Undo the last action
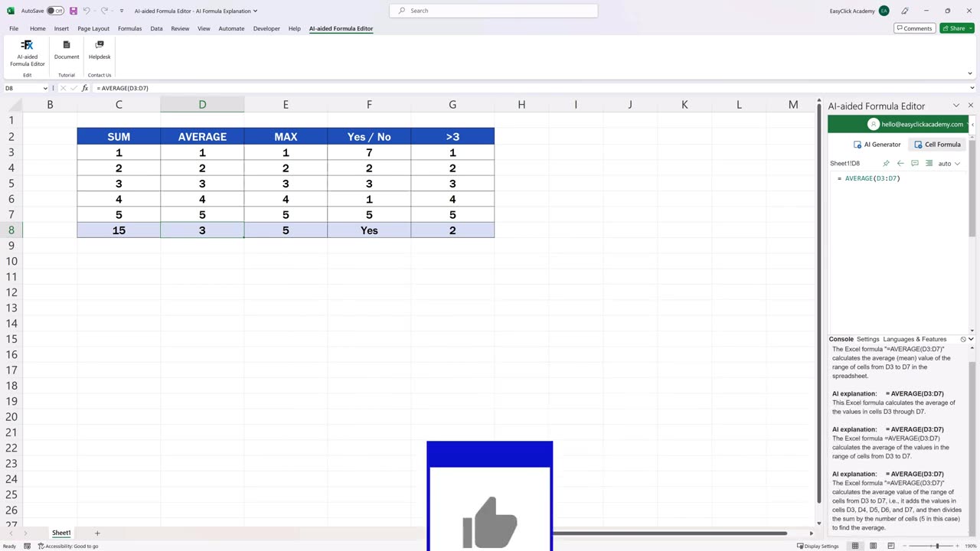Viewport: 980px width, 551px height. (x=86, y=11)
